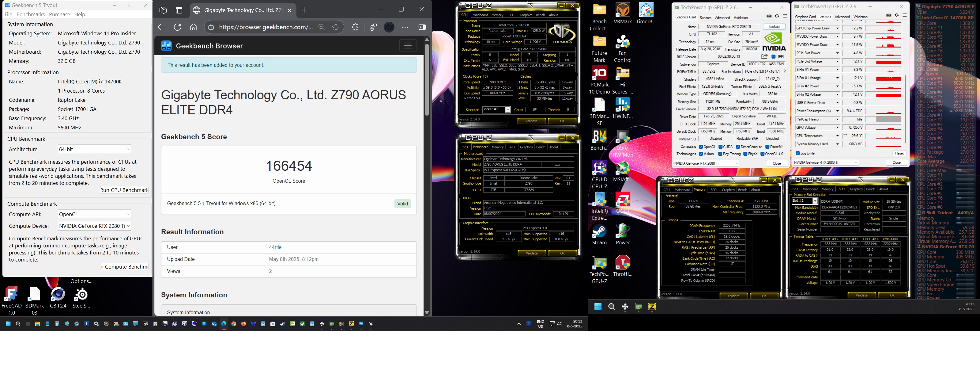Toggle the DirectML checkbox in GPU-Z
Viewport: 980px width, 378px height.
(767, 147)
